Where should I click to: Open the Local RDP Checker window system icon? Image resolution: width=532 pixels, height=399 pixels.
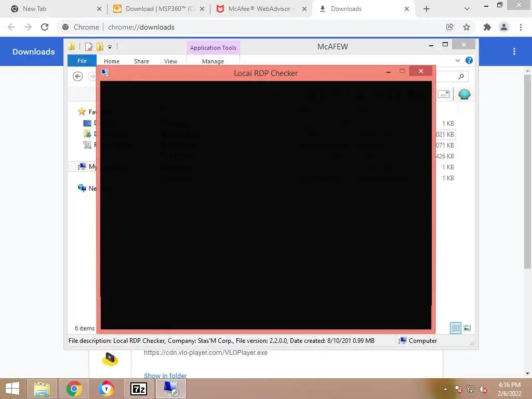pyautogui.click(x=105, y=73)
